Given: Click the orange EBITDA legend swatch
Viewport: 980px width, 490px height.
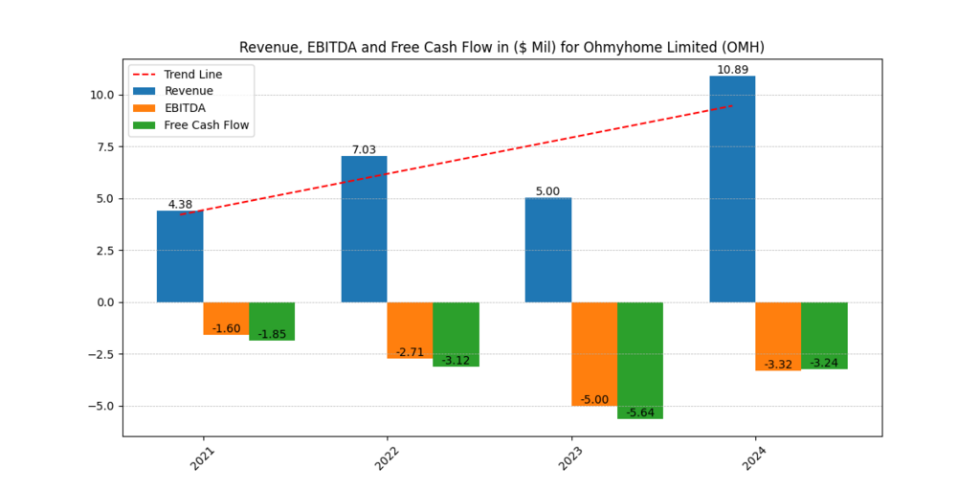Looking at the screenshot, I should coord(145,108).
